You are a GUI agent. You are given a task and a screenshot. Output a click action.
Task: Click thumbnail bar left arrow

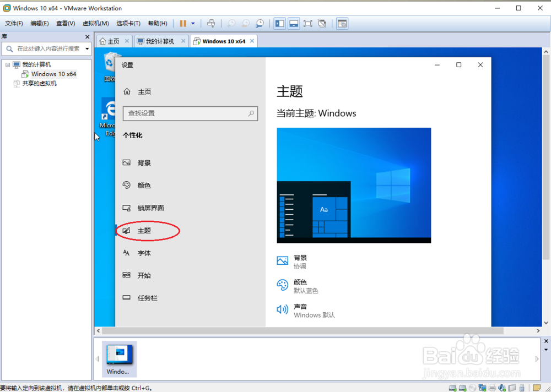(98, 359)
